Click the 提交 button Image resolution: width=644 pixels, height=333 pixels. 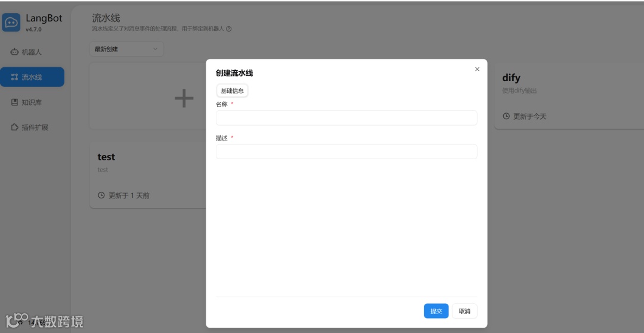click(436, 312)
